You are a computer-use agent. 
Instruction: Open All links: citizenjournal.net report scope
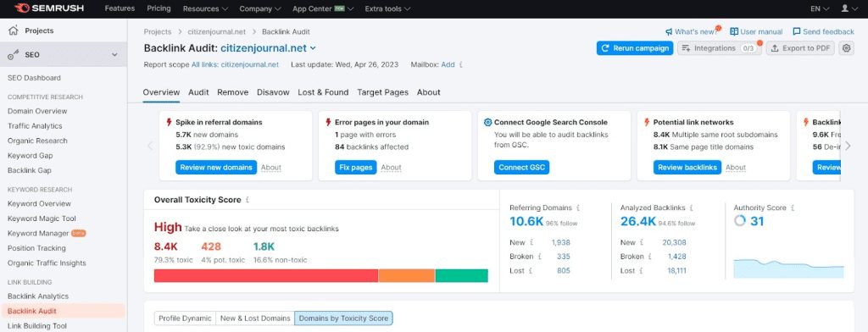coord(235,64)
